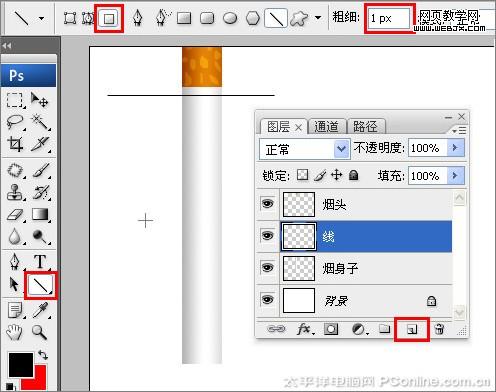Select the History Brush tool
Image resolution: width=496 pixels, height=392 pixels.
click(x=41, y=192)
